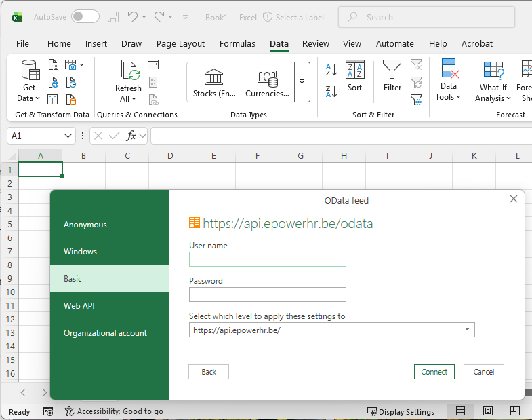The image size is (532, 420).
Task: Select Stocks data type
Action: click(x=214, y=83)
